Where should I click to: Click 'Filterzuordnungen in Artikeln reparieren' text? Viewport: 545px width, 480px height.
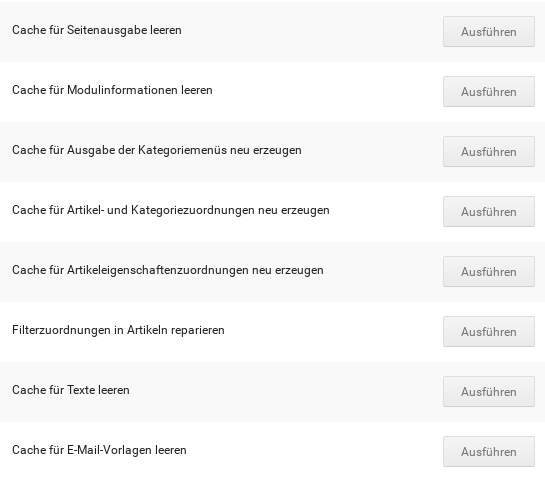118,330
